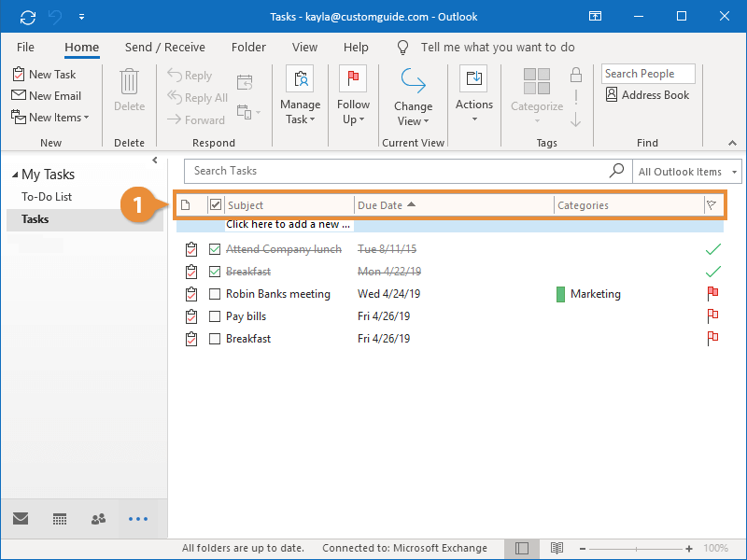This screenshot has width=747, height=560.
Task: Uncheck the completed Breakfast task checkbox
Action: tap(215, 272)
